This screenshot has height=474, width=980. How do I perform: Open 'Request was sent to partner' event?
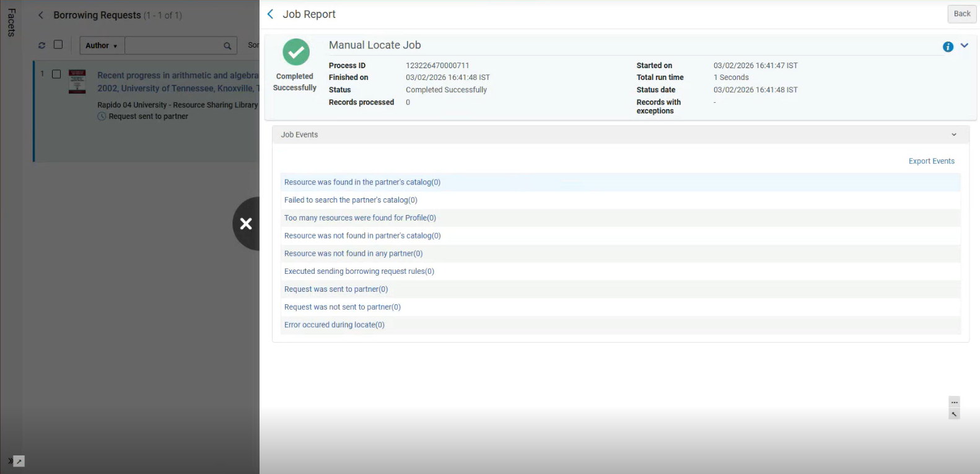click(336, 289)
